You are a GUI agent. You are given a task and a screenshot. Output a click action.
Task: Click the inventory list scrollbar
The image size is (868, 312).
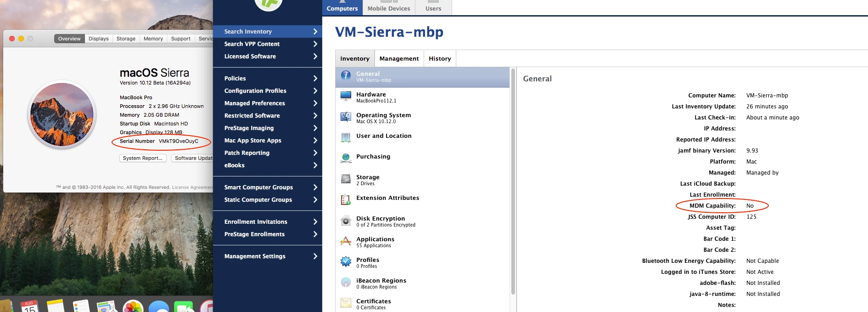coord(513,182)
